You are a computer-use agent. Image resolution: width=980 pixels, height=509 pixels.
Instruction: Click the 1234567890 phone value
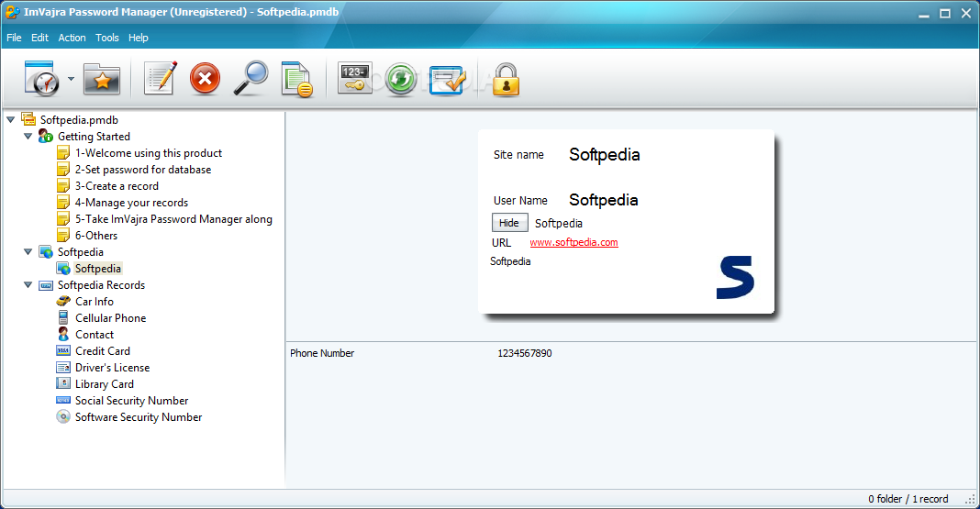coord(524,353)
